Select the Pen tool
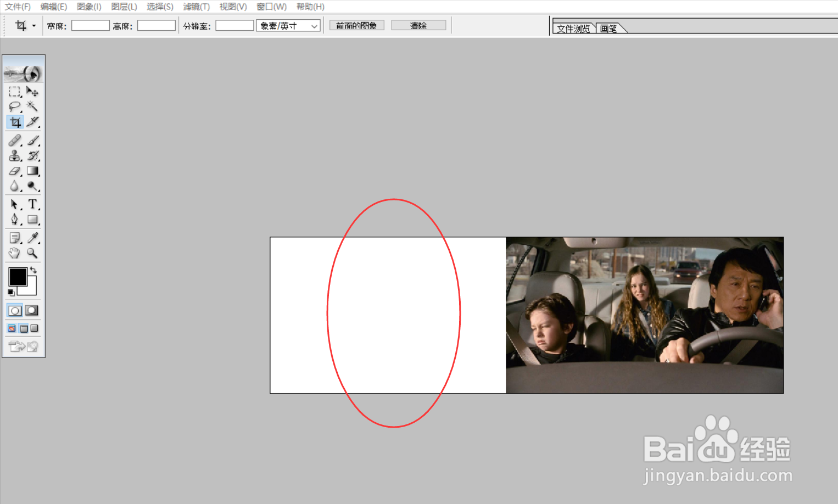 (15, 220)
